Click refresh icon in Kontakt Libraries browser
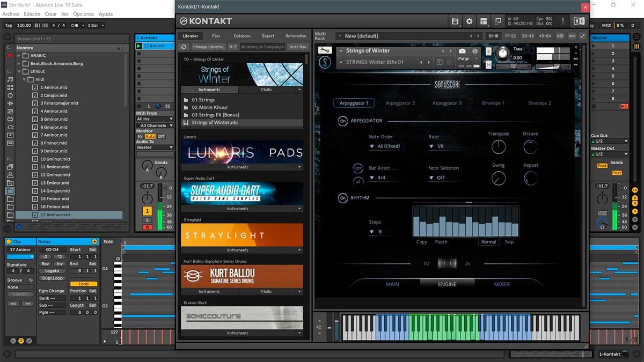Image resolution: width=644 pixels, height=362 pixels. pyautogui.click(x=184, y=47)
